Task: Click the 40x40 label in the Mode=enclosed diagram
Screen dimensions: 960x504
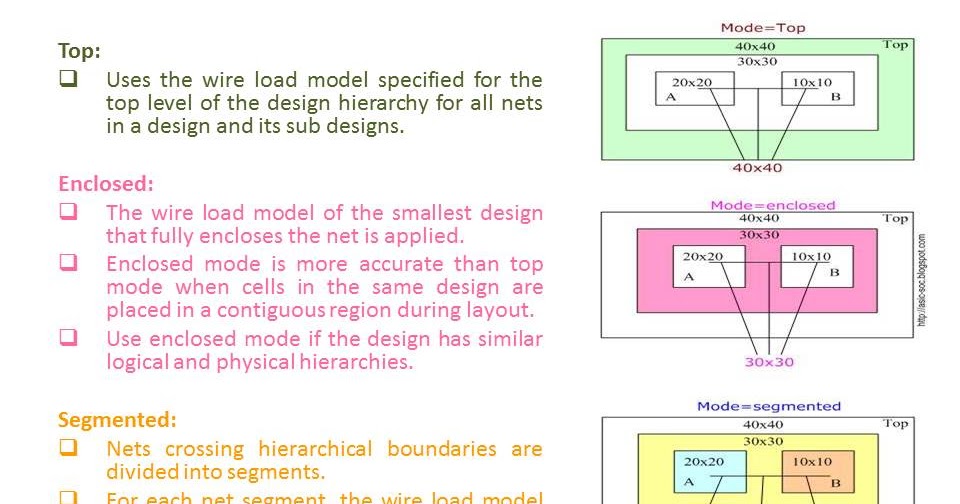Action: tap(759, 218)
